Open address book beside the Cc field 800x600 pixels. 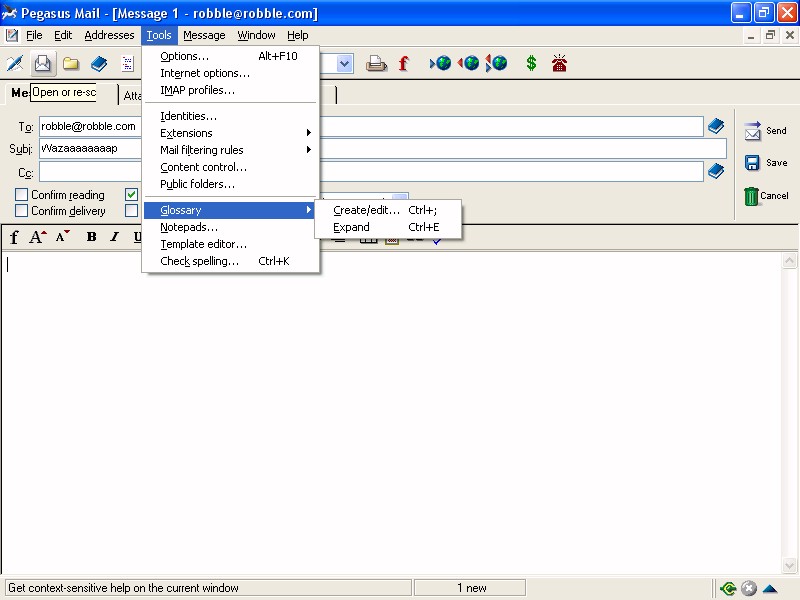[x=716, y=171]
